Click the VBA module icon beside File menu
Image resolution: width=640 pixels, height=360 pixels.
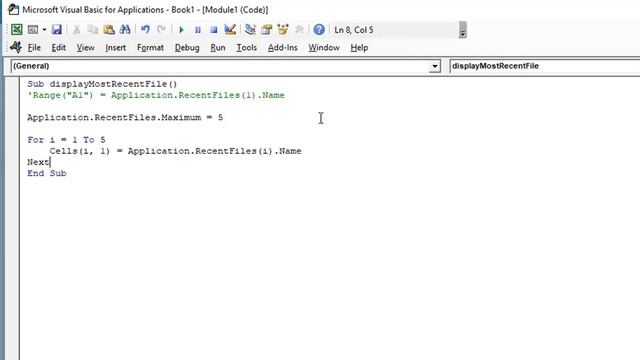[16, 47]
